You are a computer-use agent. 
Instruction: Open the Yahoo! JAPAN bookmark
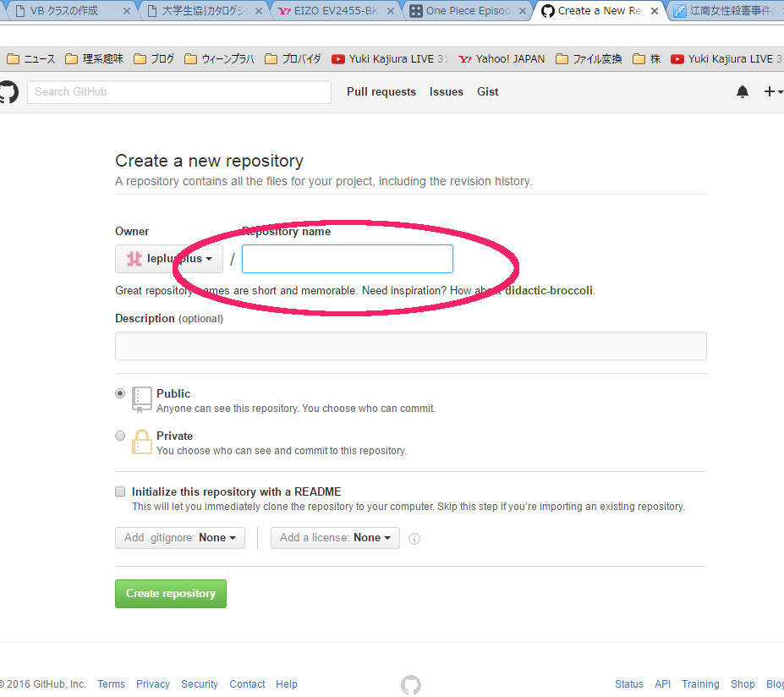pos(502,59)
